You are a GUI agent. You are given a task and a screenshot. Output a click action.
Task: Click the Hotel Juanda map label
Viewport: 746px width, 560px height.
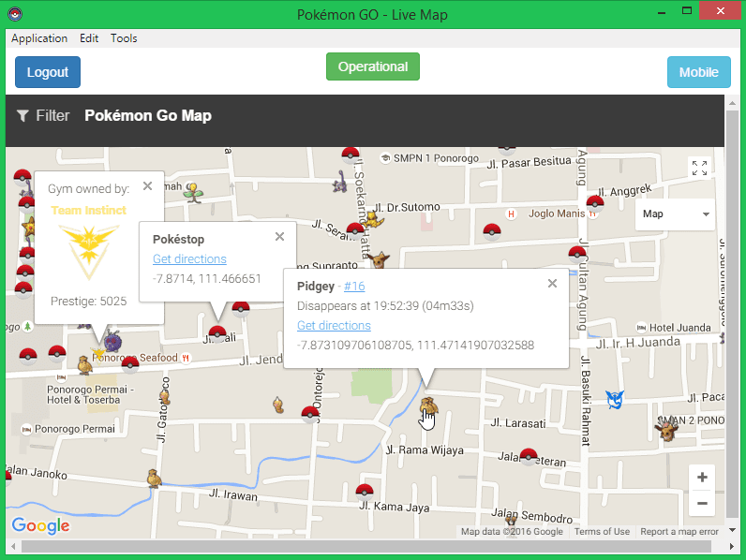coord(679,328)
